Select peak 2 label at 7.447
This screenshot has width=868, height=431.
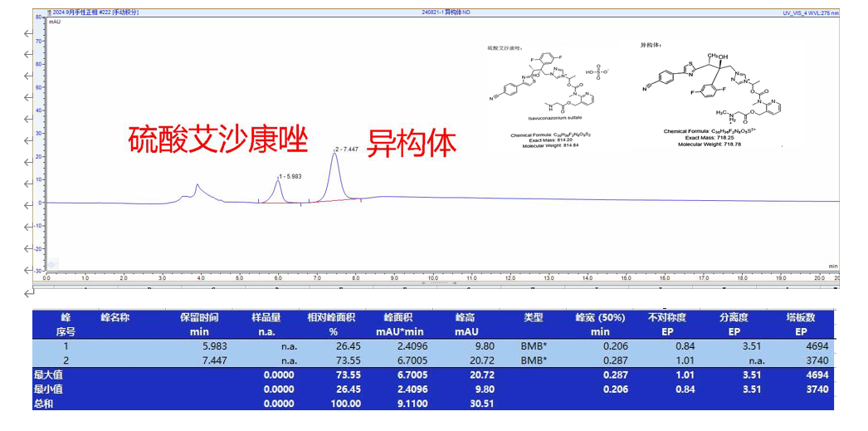(x=345, y=149)
